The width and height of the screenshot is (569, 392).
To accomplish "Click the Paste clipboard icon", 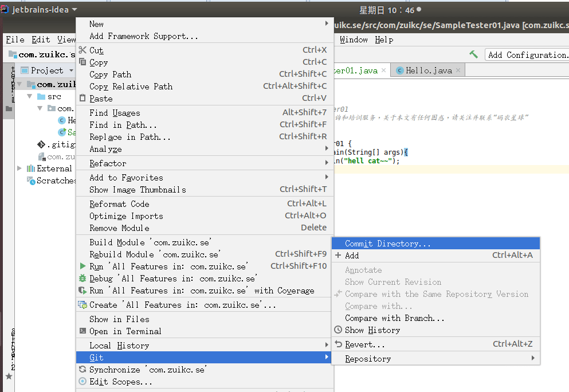I will click(83, 98).
